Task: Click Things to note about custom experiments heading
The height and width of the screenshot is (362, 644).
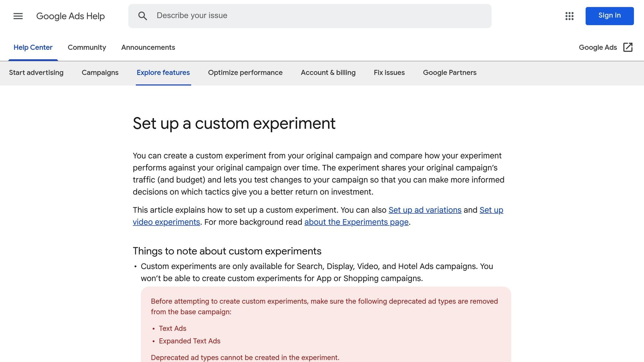Action: pyautogui.click(x=227, y=251)
